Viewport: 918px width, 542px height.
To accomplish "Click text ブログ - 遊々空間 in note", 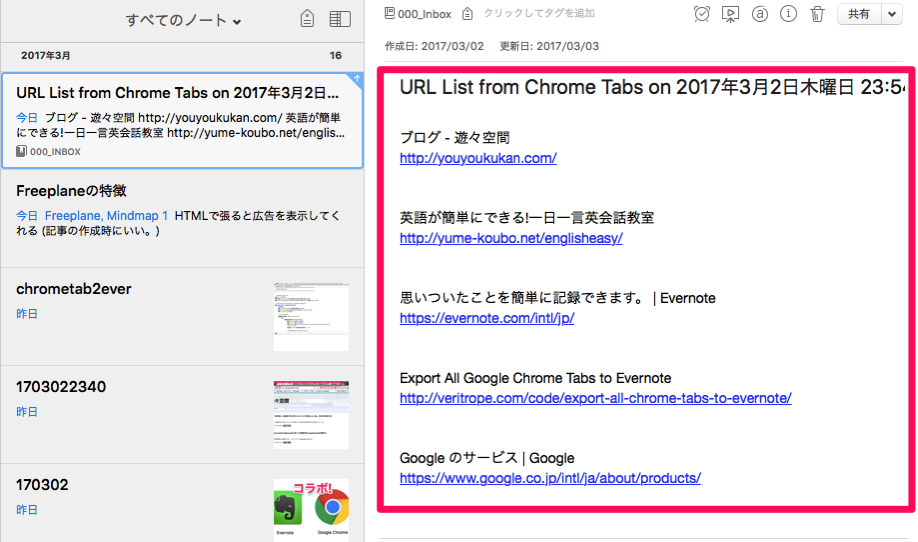I will [454, 138].
